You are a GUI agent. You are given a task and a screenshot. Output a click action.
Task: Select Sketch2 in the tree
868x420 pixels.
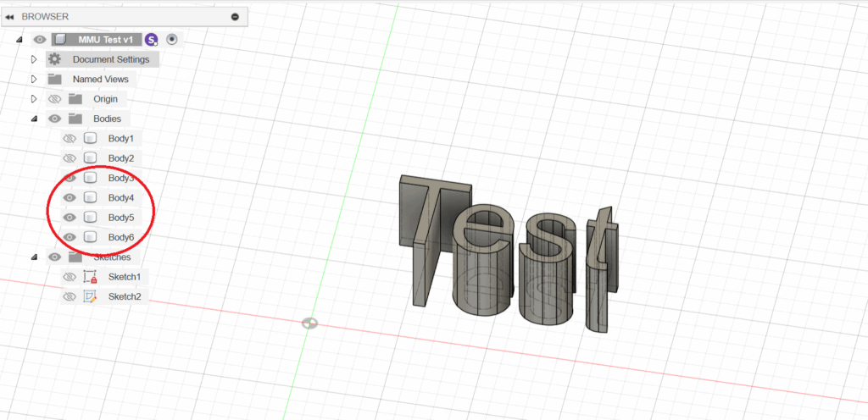coord(125,296)
